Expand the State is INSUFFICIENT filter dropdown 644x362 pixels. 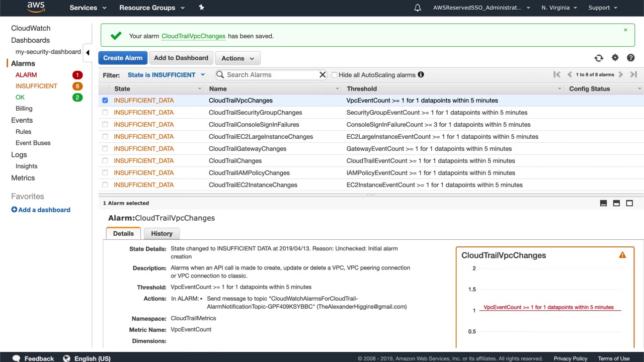click(166, 75)
